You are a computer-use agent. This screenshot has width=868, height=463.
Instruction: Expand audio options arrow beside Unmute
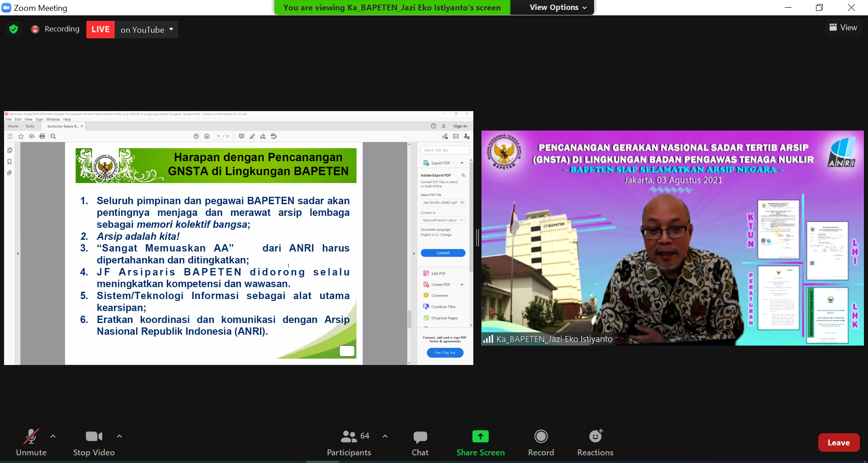pos(53,436)
